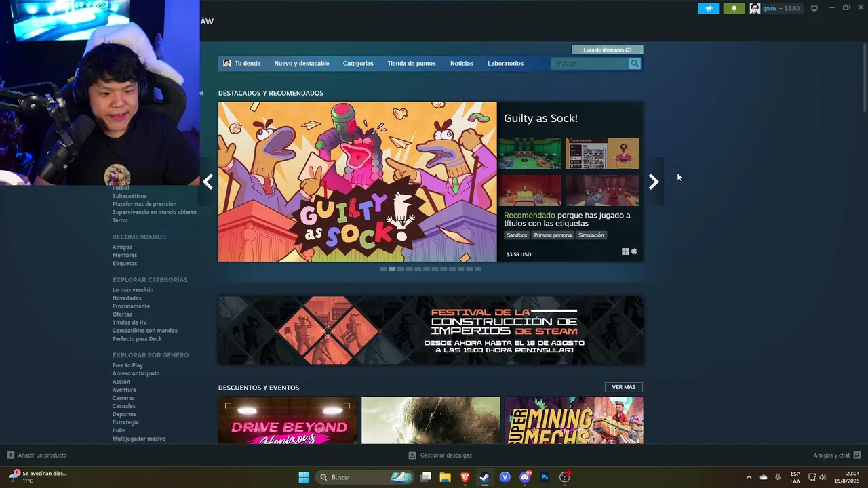This screenshot has width=868, height=488.
Task: Open Discord from taskbar
Action: [x=524, y=477]
